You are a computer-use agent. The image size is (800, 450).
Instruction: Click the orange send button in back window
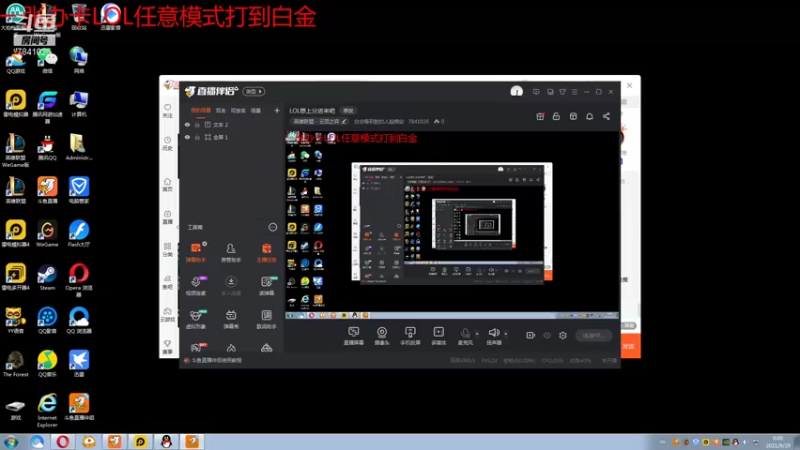coord(630,346)
